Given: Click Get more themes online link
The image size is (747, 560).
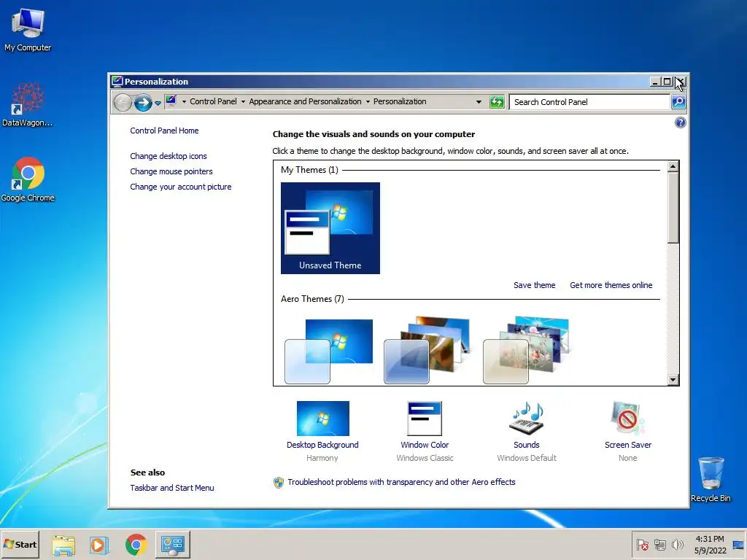Looking at the screenshot, I should [x=611, y=285].
